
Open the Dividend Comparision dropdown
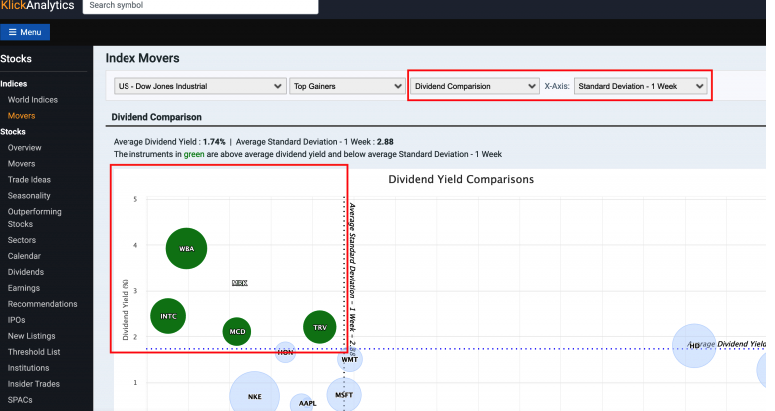tap(474, 86)
